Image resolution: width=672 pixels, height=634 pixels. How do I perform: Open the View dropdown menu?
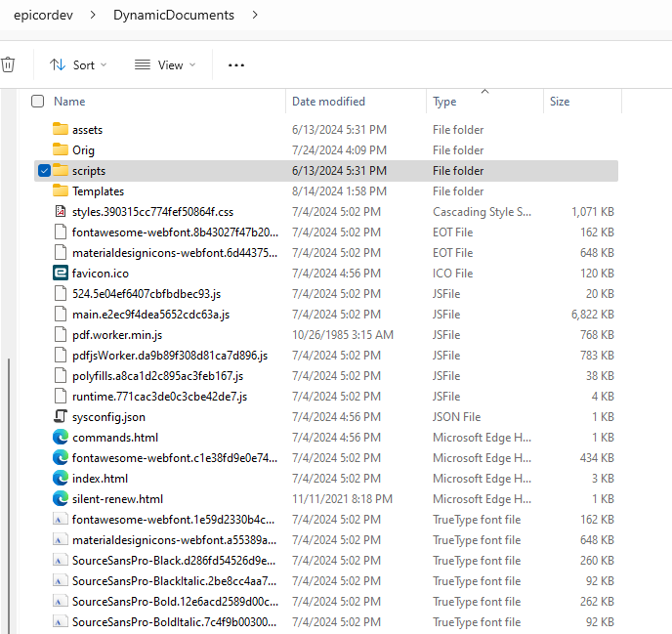[x=165, y=64]
